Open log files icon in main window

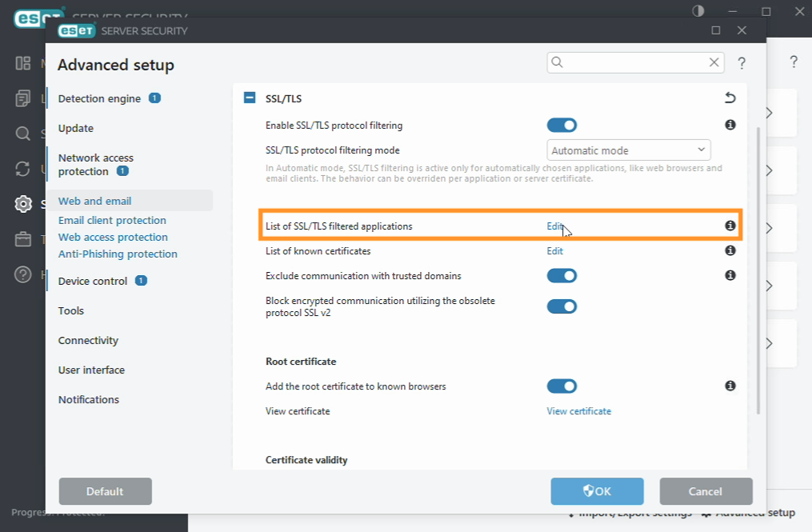click(22, 98)
